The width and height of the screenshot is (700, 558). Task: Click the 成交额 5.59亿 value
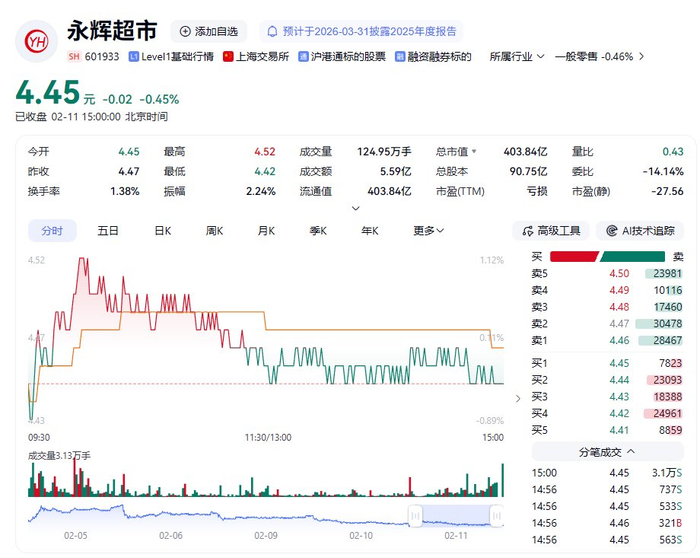[x=396, y=171]
